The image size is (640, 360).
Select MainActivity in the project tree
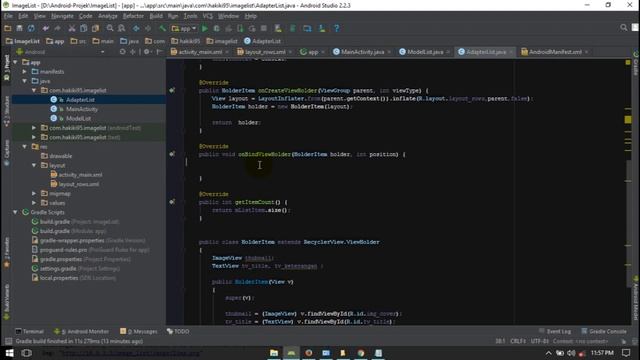(x=82, y=109)
